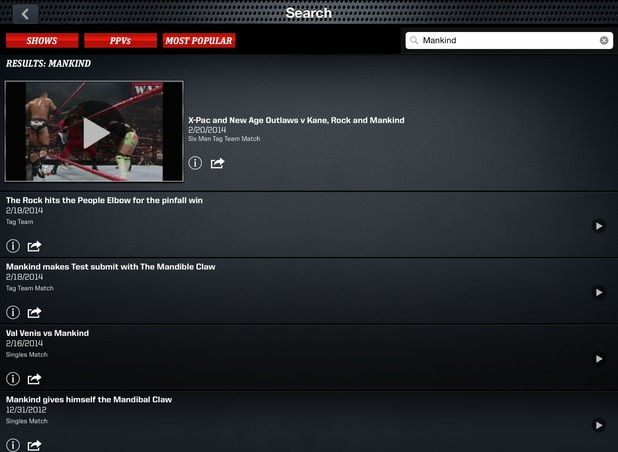Click the 'Six Man Tag Team Match' label

click(x=224, y=139)
